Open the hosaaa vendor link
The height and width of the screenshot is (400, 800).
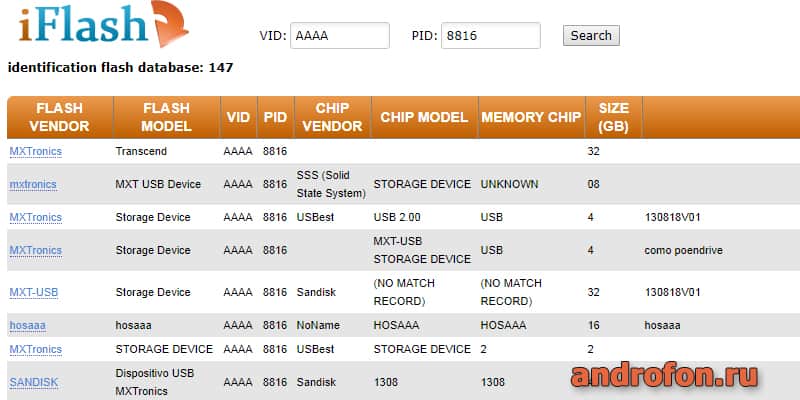tap(28, 326)
